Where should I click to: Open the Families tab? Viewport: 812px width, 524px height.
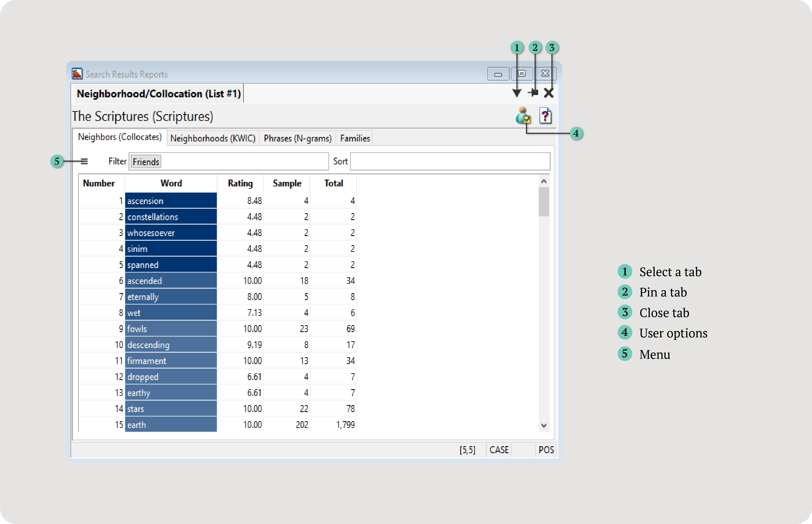point(355,138)
